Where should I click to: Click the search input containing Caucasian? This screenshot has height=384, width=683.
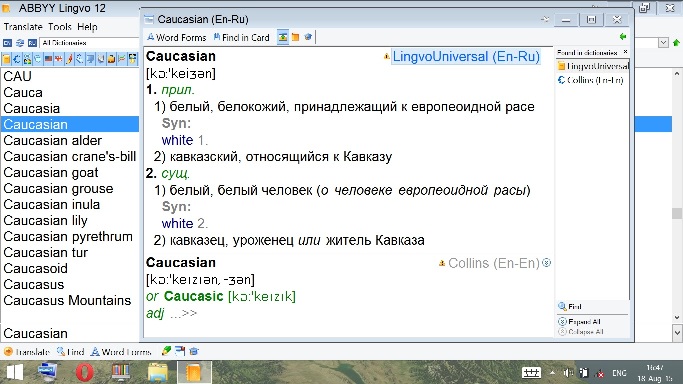click(x=70, y=333)
